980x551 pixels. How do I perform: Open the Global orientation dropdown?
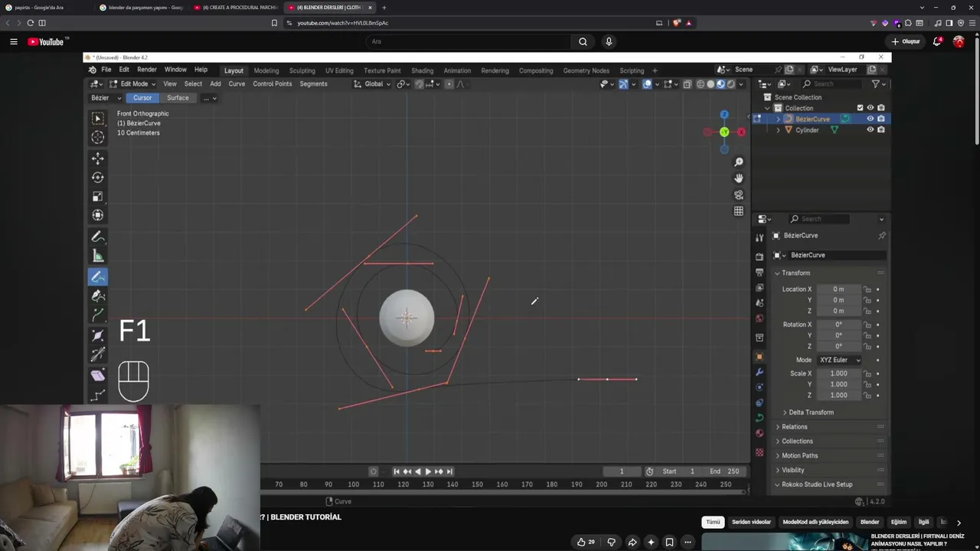[372, 84]
